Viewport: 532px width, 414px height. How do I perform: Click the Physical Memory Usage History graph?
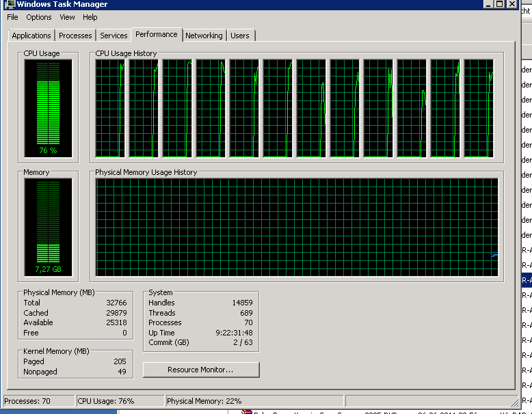297,227
